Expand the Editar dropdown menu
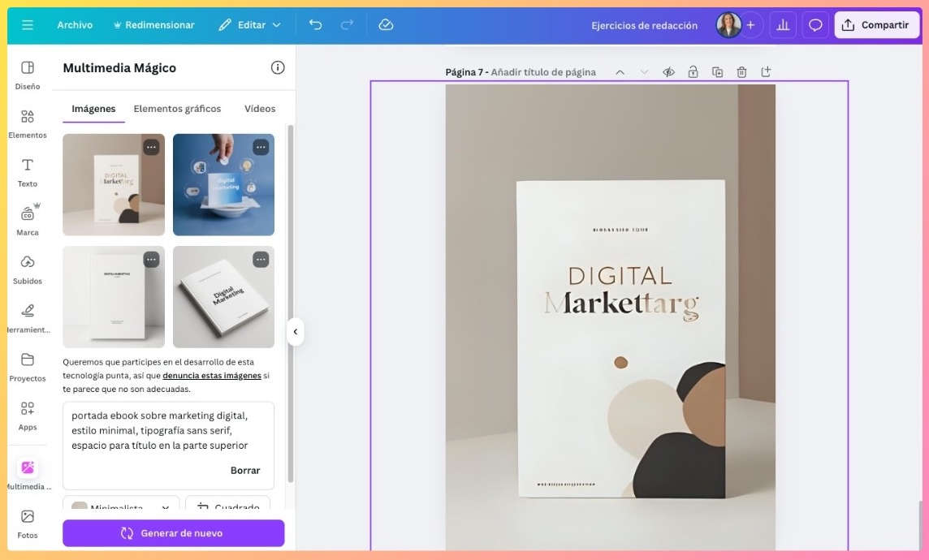This screenshot has width=929, height=560. 250,25
